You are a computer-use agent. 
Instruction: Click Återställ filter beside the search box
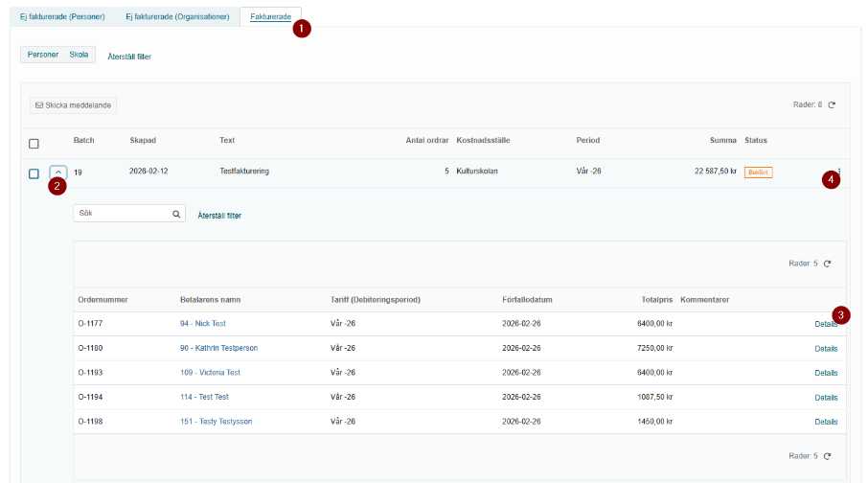click(219, 216)
